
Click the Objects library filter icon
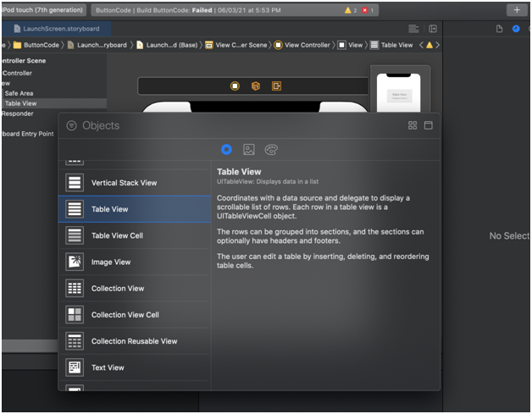pyautogui.click(x=71, y=125)
